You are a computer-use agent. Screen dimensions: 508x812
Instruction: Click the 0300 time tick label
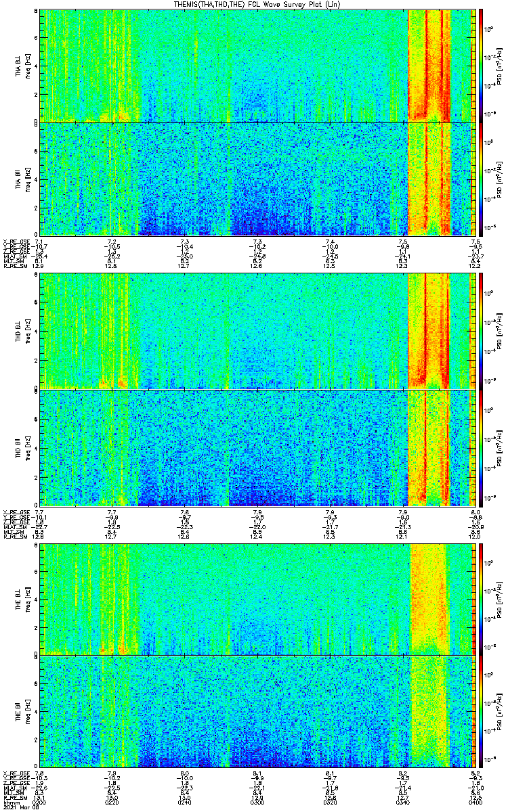(x=257, y=803)
